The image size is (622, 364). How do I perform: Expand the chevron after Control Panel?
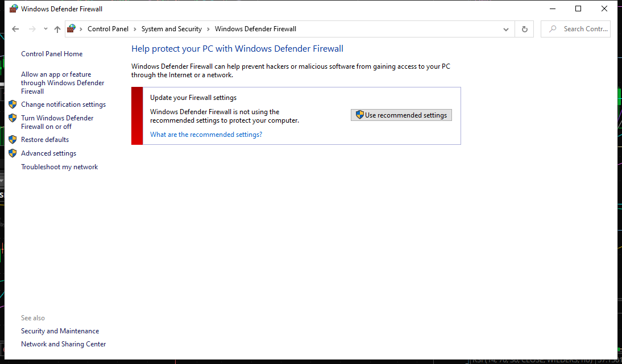(x=135, y=29)
